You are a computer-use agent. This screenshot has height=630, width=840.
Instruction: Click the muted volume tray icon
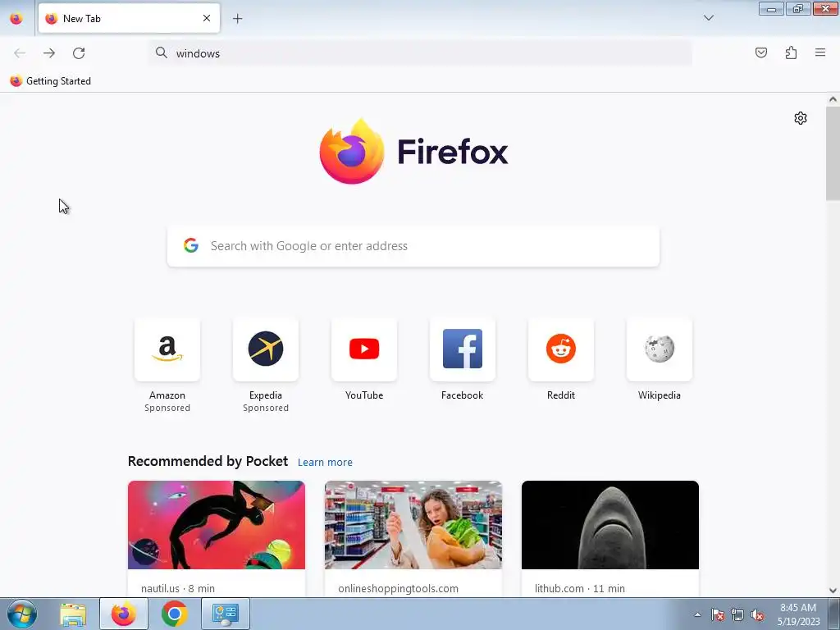click(757, 615)
